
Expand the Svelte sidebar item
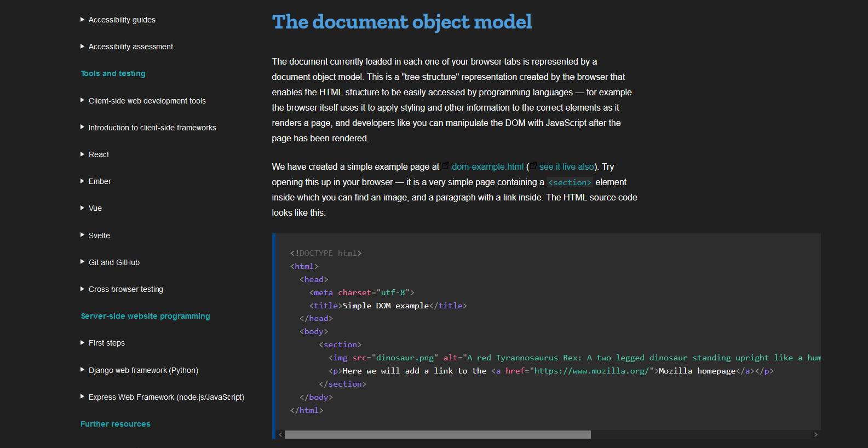click(x=95, y=236)
